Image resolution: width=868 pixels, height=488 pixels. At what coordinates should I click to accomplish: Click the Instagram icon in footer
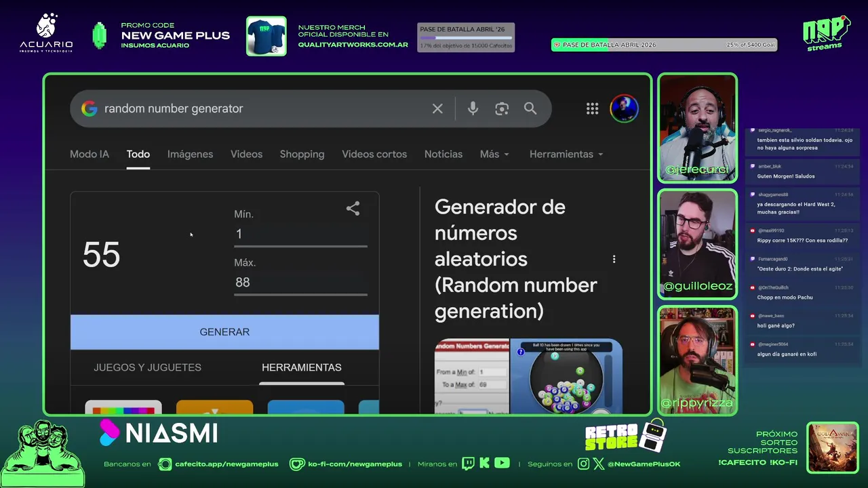(x=584, y=464)
